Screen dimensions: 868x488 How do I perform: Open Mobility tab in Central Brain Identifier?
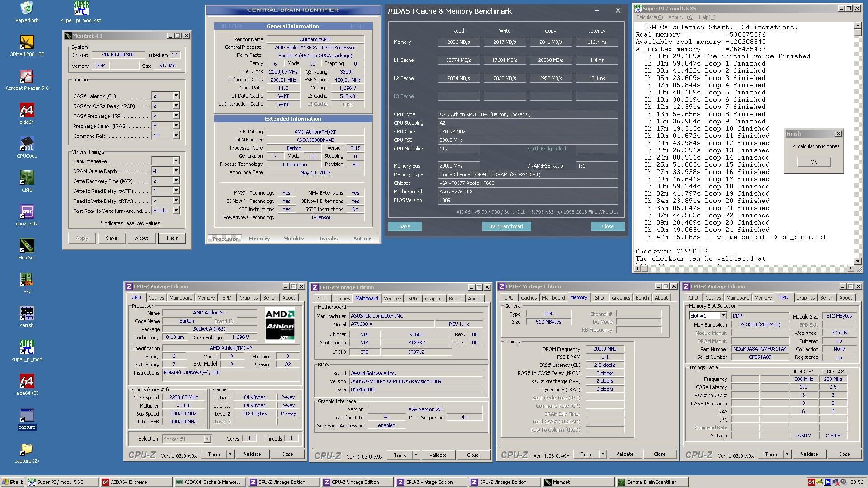tap(293, 239)
